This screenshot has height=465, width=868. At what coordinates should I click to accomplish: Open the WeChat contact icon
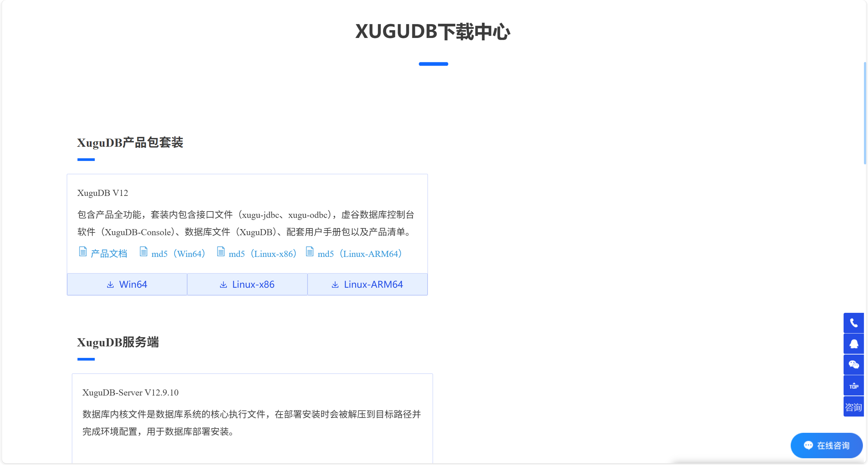[x=853, y=365]
